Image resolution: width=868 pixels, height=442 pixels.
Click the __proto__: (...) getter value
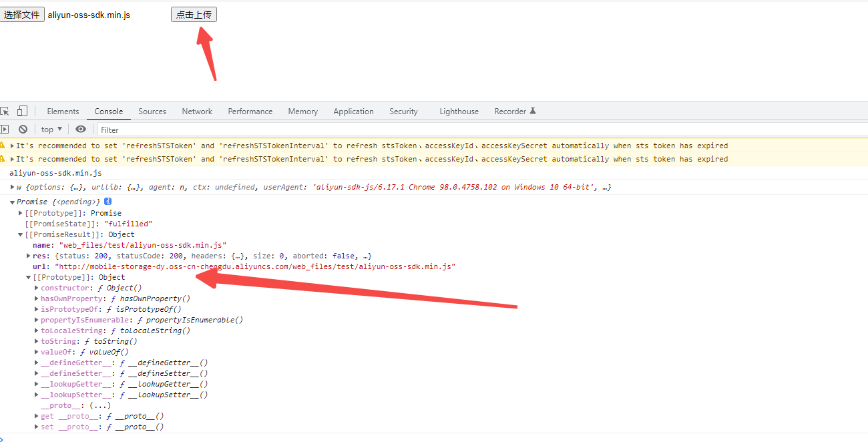[100, 405]
